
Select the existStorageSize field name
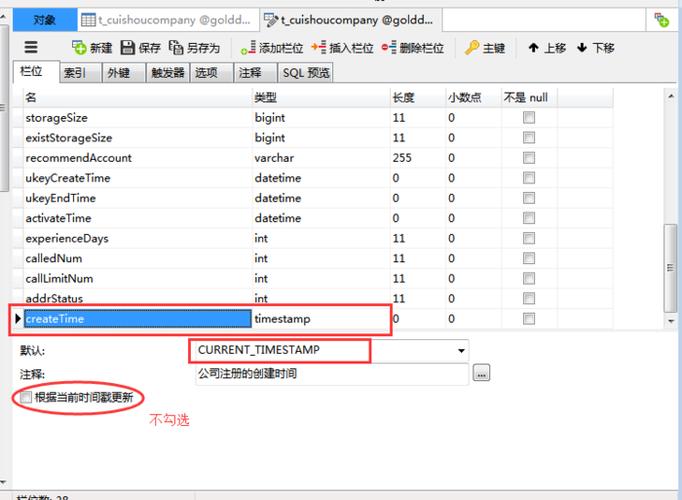point(69,138)
